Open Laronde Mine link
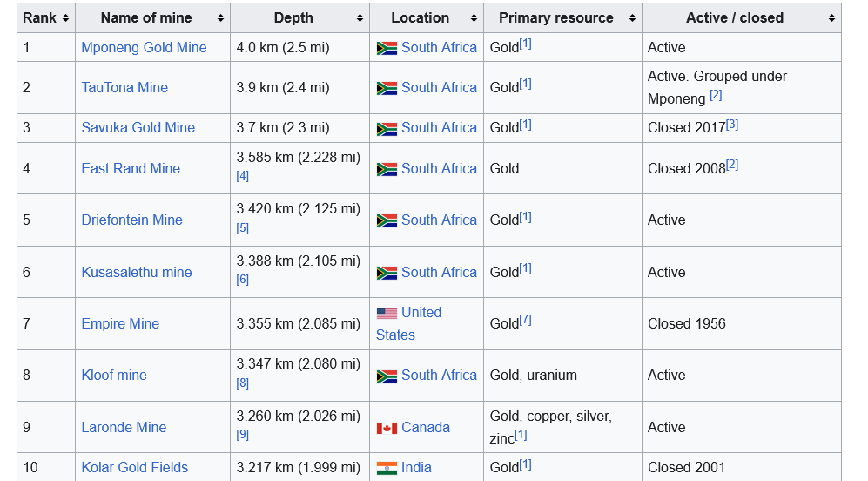Image resolution: width=868 pixels, height=481 pixels. [x=124, y=427]
